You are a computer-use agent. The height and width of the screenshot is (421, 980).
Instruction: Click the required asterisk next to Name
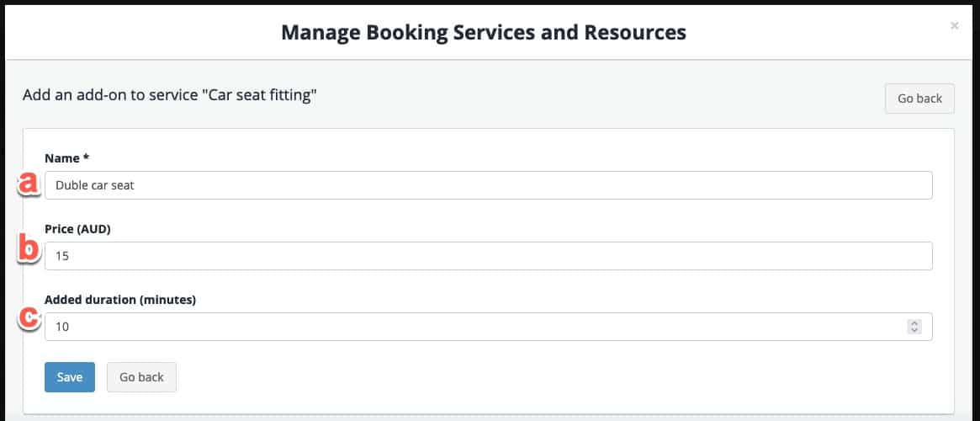[x=87, y=157]
